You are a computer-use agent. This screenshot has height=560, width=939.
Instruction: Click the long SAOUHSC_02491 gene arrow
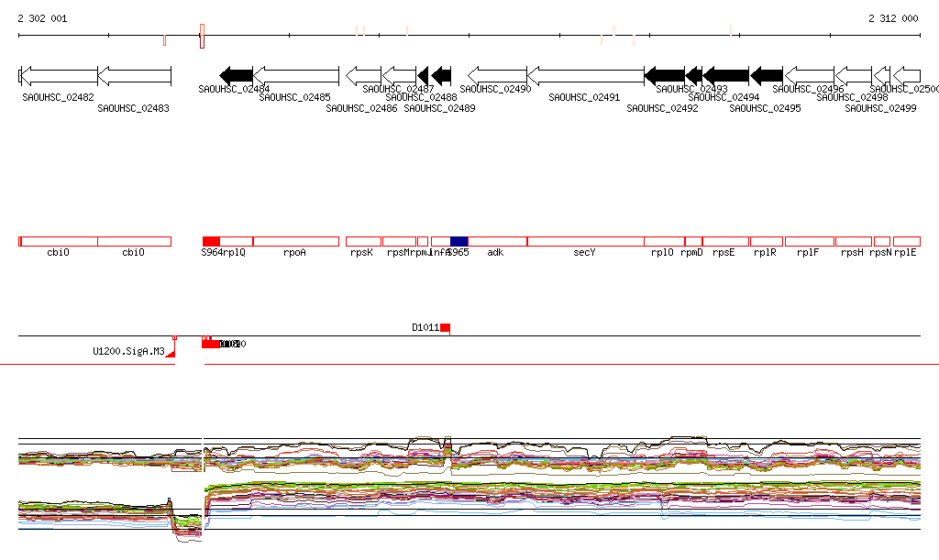click(x=586, y=75)
